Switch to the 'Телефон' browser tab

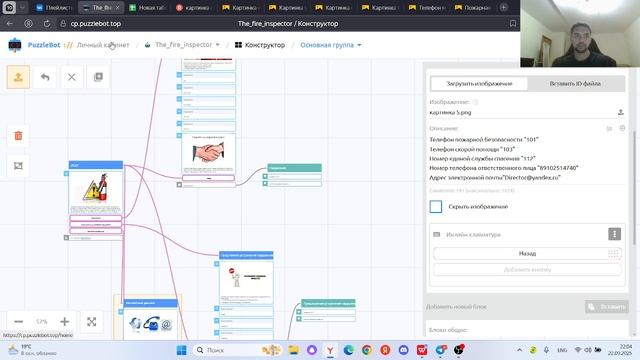point(426,7)
